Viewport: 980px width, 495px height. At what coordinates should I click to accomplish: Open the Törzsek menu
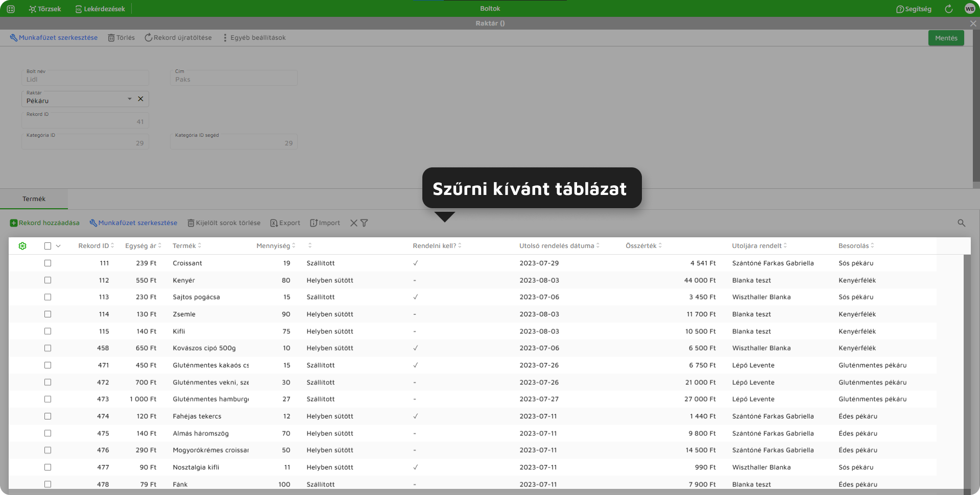click(x=45, y=9)
